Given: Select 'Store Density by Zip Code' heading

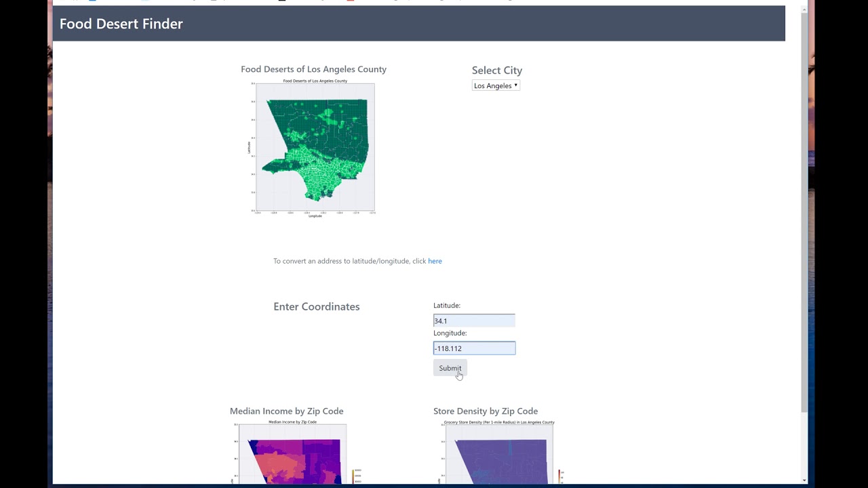Looking at the screenshot, I should (486, 411).
